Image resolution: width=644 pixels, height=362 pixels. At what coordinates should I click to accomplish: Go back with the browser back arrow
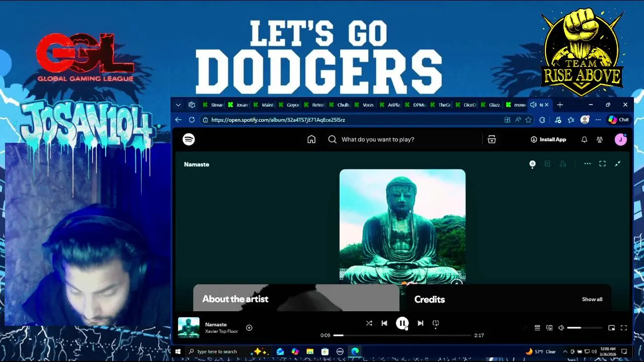(178, 120)
